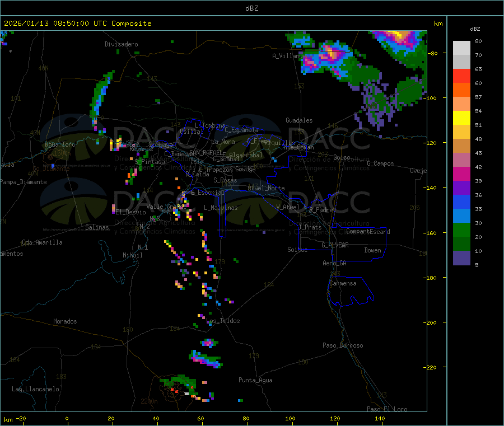Image resolution: width=504 pixels, height=426 pixels.
Task: Click the 'Paso_Barroso' map label
Action: (x=343, y=345)
